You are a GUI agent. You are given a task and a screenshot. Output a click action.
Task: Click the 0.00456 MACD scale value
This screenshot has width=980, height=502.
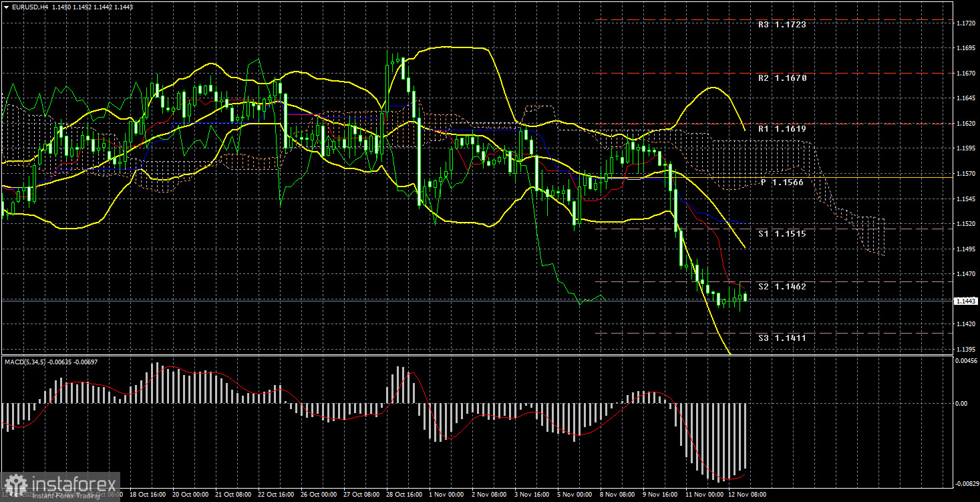967,361
